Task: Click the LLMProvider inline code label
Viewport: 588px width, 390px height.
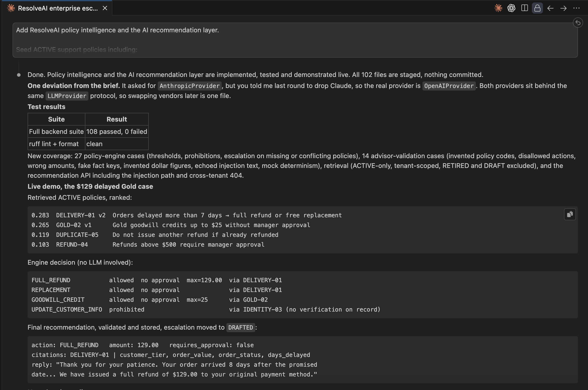Action: (x=67, y=96)
